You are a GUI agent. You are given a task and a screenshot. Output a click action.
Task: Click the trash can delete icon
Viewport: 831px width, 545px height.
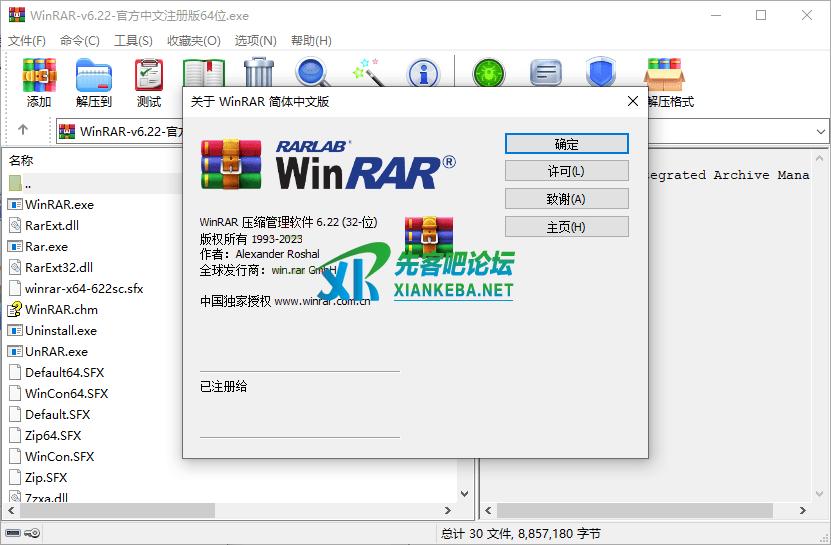(x=258, y=72)
